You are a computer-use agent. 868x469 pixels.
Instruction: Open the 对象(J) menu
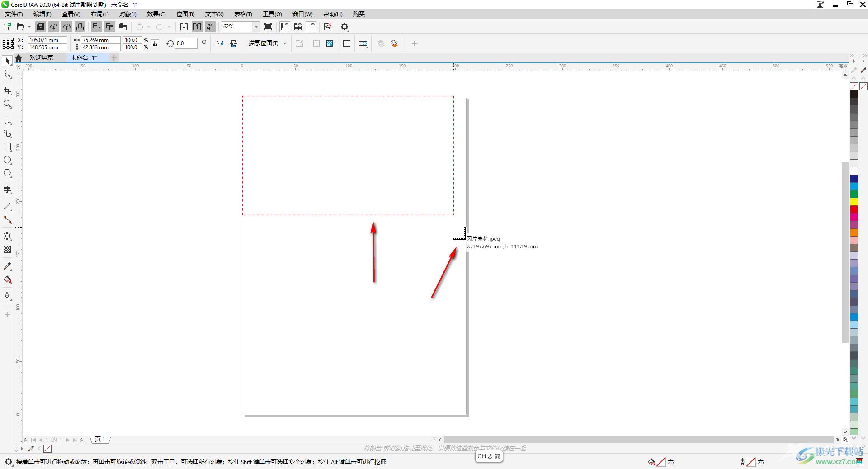click(127, 14)
